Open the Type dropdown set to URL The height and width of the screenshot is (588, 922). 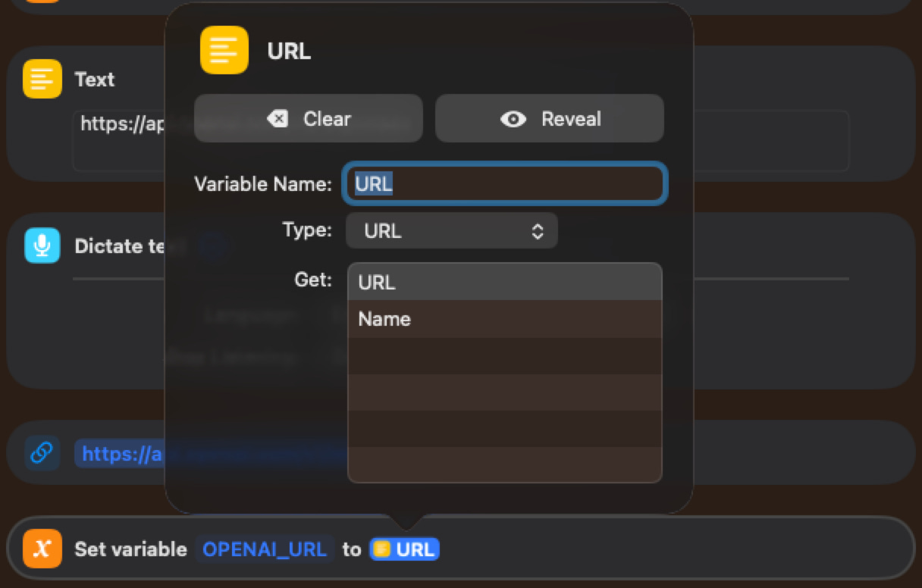point(452,230)
